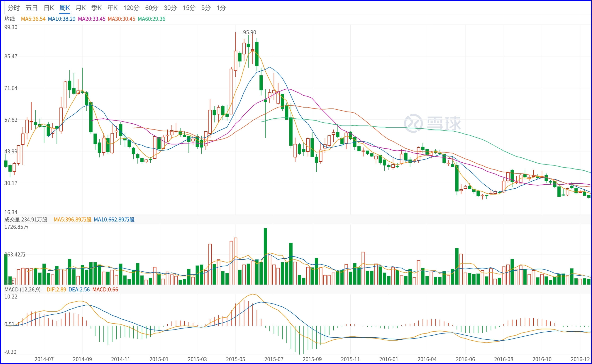
Task: Select the 周K weekly candlestick tab
Action: coord(65,8)
